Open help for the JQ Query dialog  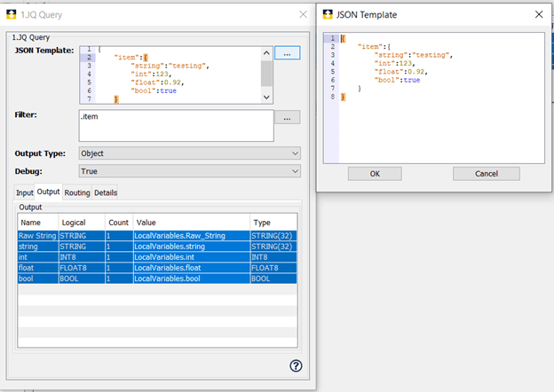[x=296, y=366]
